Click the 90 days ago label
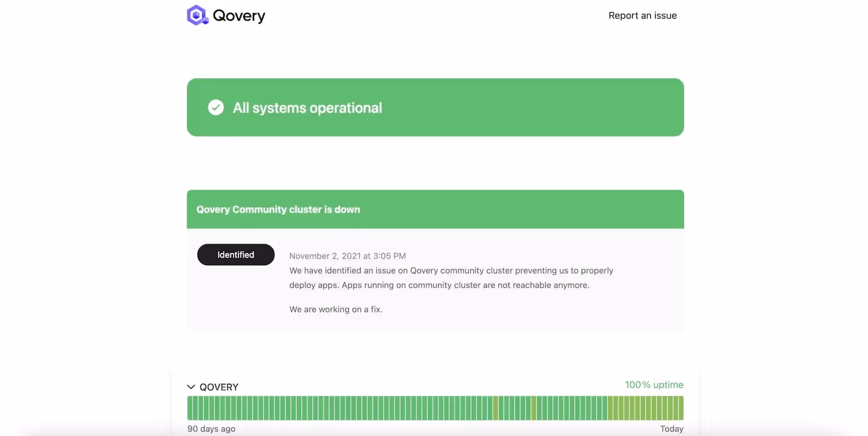 coord(210,428)
